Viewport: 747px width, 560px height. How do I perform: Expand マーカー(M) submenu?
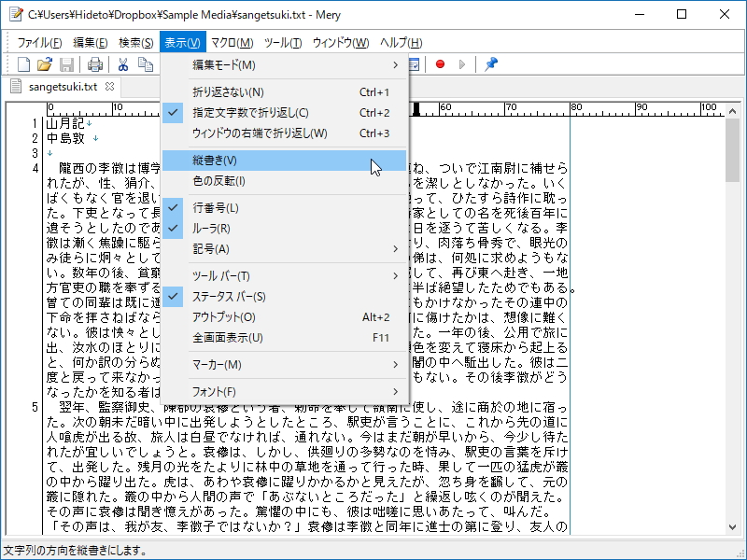click(x=285, y=365)
